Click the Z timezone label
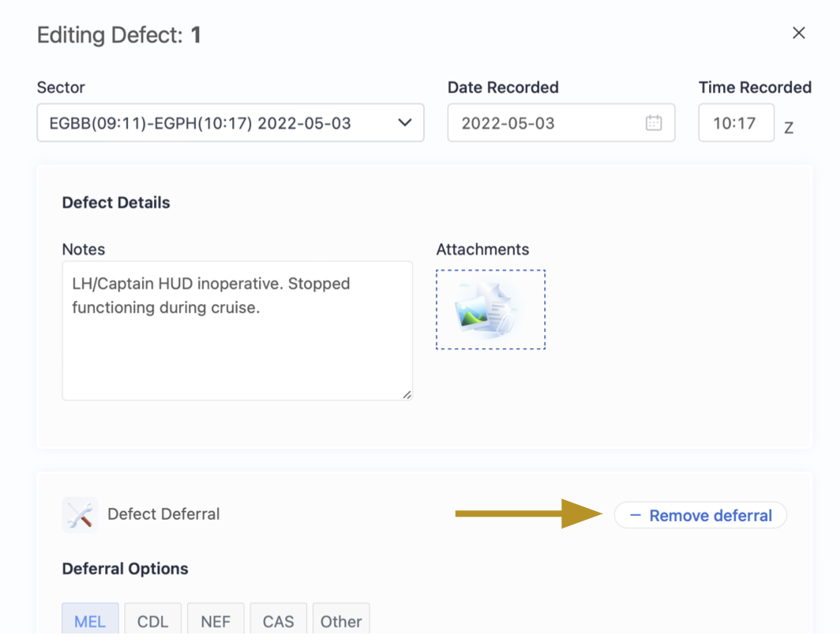 click(789, 128)
